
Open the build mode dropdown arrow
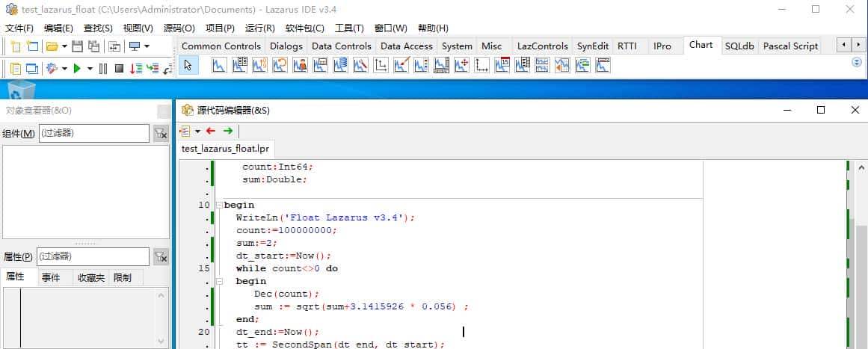tap(64, 69)
